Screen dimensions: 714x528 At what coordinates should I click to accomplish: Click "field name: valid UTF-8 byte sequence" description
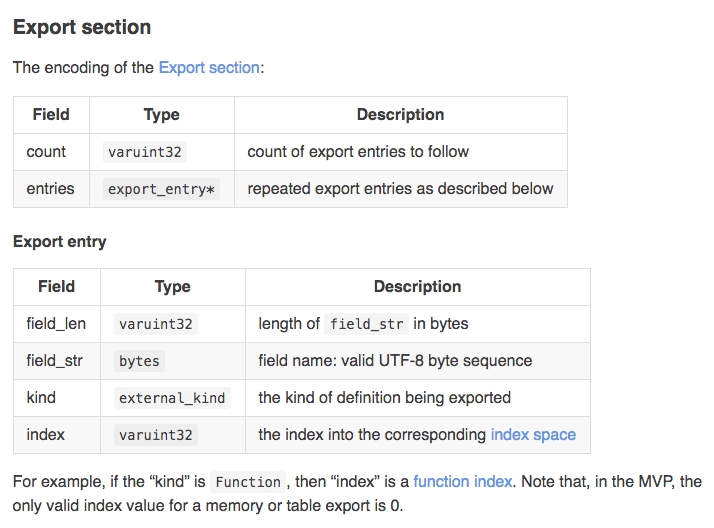(x=395, y=361)
